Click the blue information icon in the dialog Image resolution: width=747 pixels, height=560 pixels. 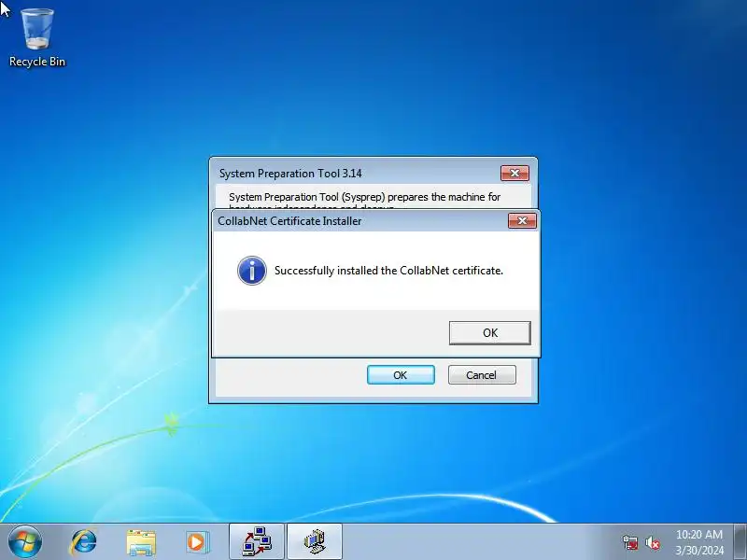point(251,271)
